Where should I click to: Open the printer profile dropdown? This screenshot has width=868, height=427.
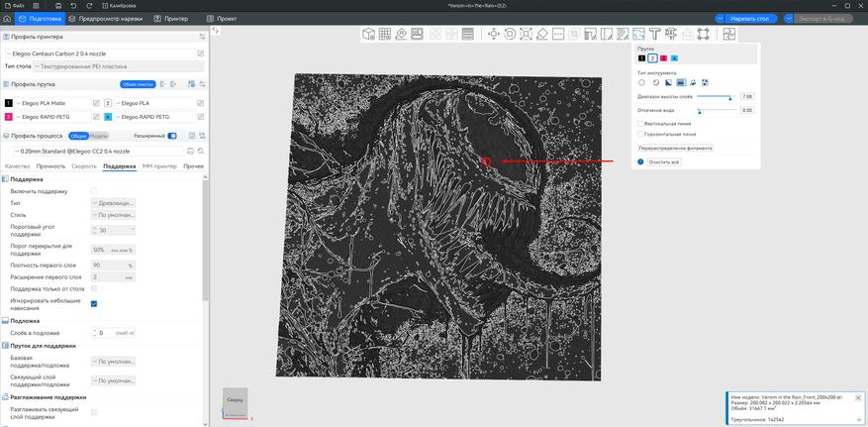pyautogui.click(x=100, y=53)
